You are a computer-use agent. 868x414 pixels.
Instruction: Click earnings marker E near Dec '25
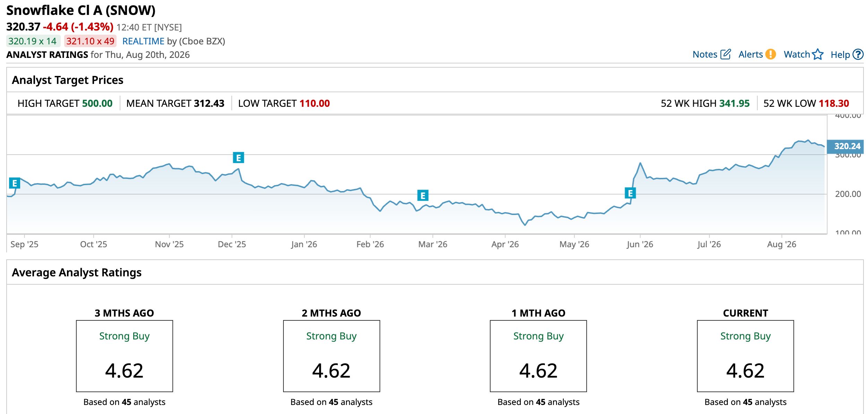click(238, 158)
